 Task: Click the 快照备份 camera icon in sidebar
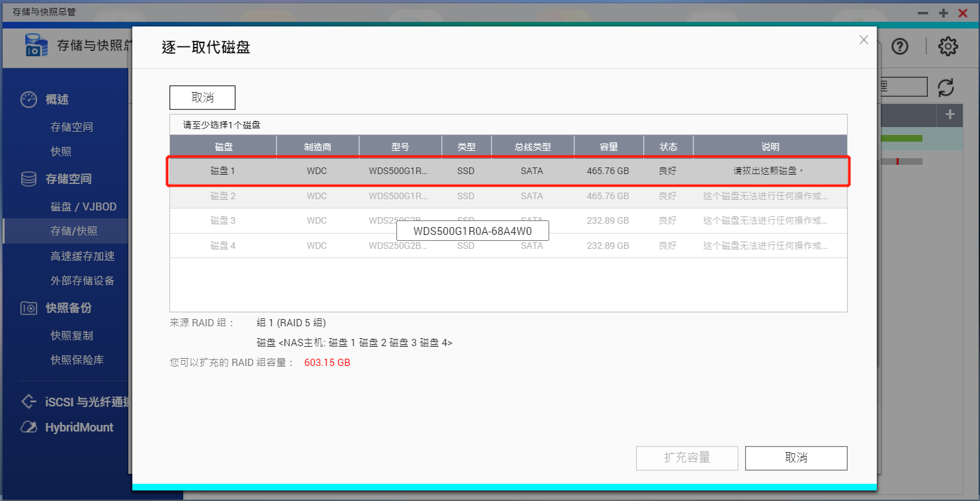point(28,308)
